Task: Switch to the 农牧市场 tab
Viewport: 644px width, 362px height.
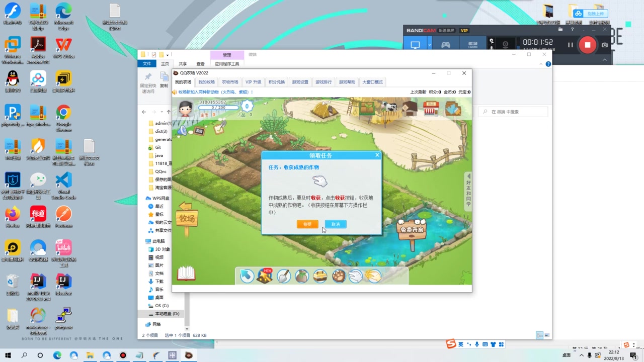Action: tap(230, 82)
